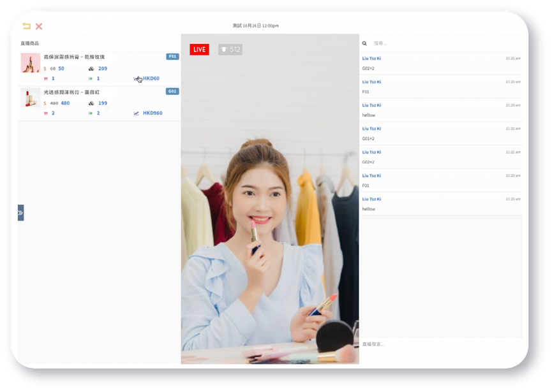Screen dimensions: 552x392
Task: Click the green checkout icon in G01 row
Action: 91,113
